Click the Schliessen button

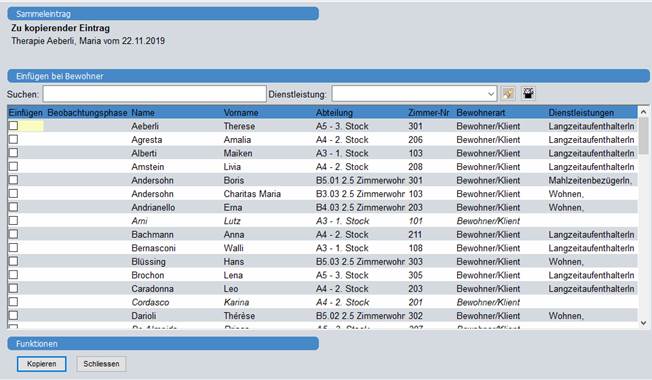(x=101, y=364)
